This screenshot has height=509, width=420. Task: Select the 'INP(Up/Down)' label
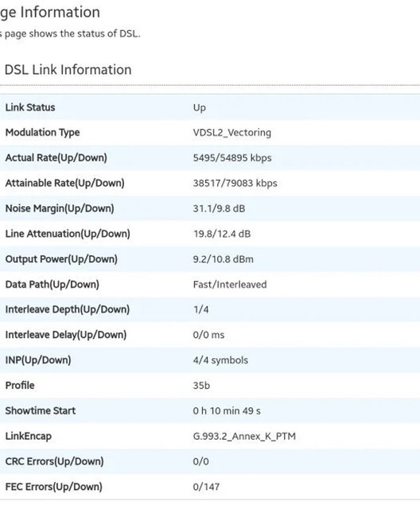click(38, 360)
